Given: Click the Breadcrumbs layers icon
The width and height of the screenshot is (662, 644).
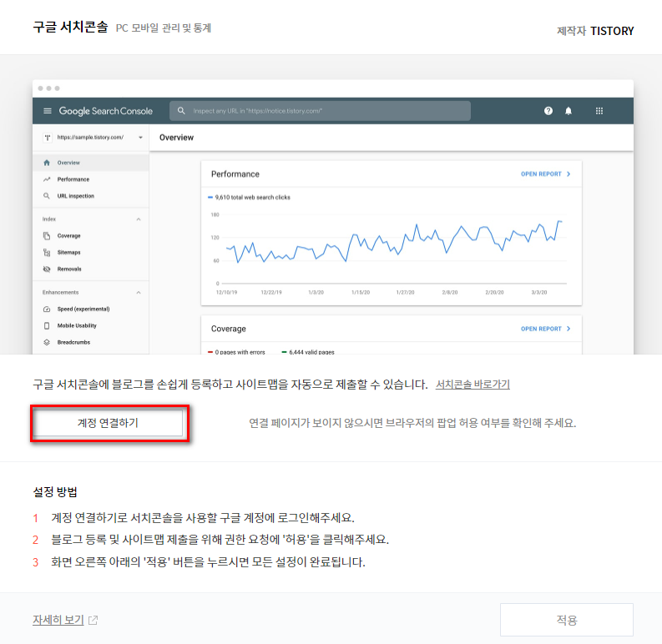Looking at the screenshot, I should point(47,342).
